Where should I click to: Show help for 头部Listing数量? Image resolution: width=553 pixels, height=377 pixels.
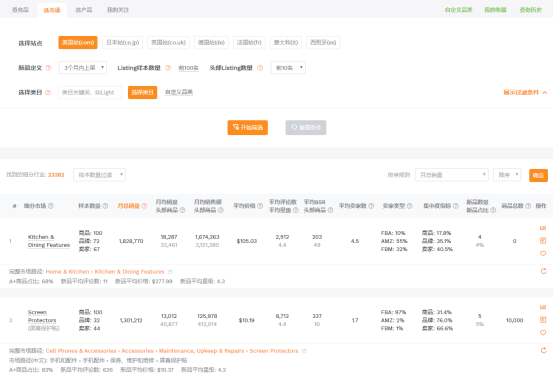point(260,68)
